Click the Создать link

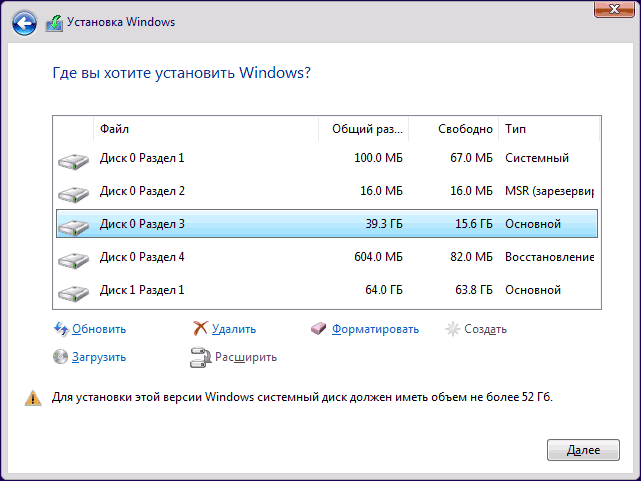(x=485, y=329)
